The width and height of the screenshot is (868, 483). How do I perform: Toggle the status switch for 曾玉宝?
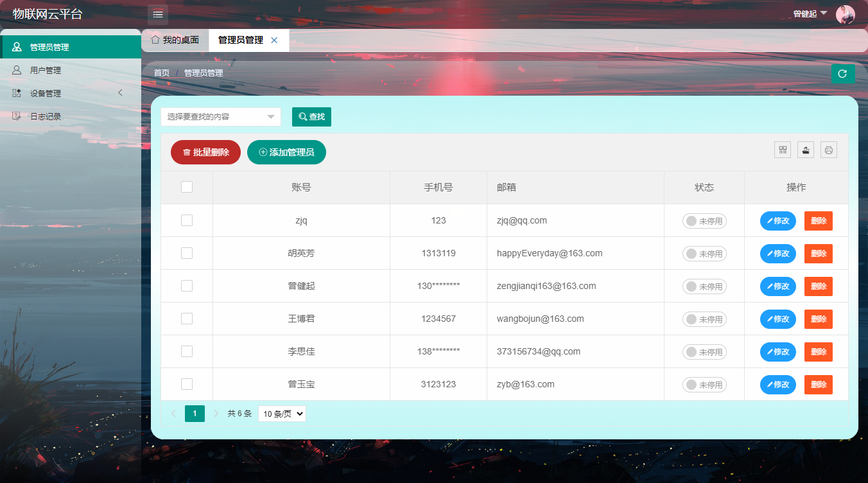point(704,385)
